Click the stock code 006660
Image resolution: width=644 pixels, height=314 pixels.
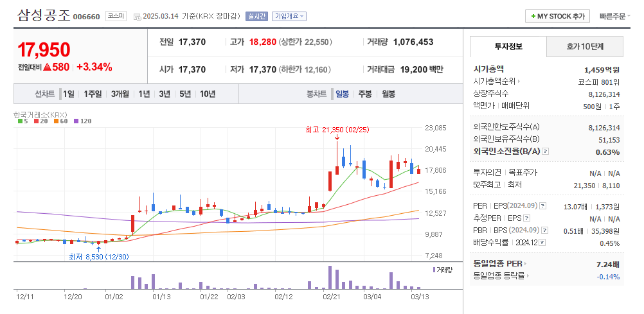pos(86,17)
